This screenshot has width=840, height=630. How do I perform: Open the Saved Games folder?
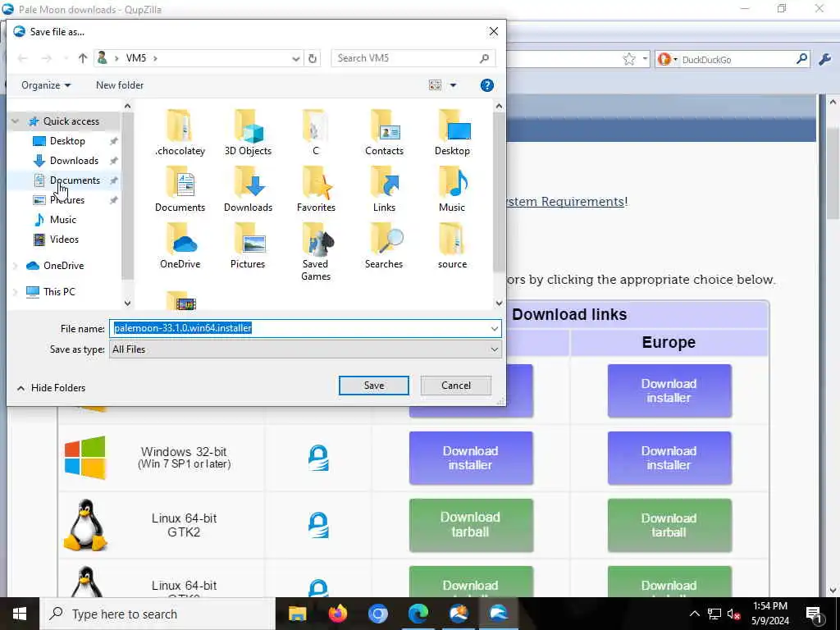[316, 252]
